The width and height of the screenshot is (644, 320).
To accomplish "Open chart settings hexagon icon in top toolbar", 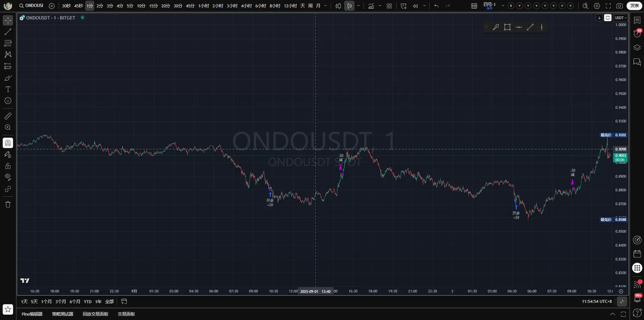I will (597, 6).
